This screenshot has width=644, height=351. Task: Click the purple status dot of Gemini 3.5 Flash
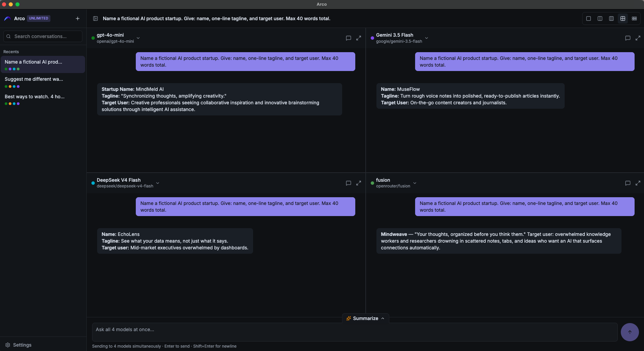pyautogui.click(x=372, y=38)
